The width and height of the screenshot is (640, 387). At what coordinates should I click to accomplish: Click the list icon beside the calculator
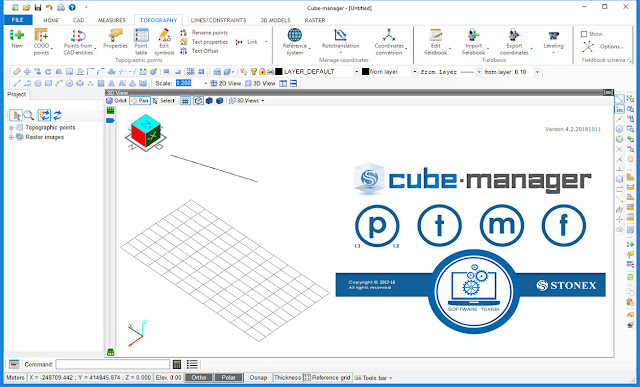pos(192,364)
